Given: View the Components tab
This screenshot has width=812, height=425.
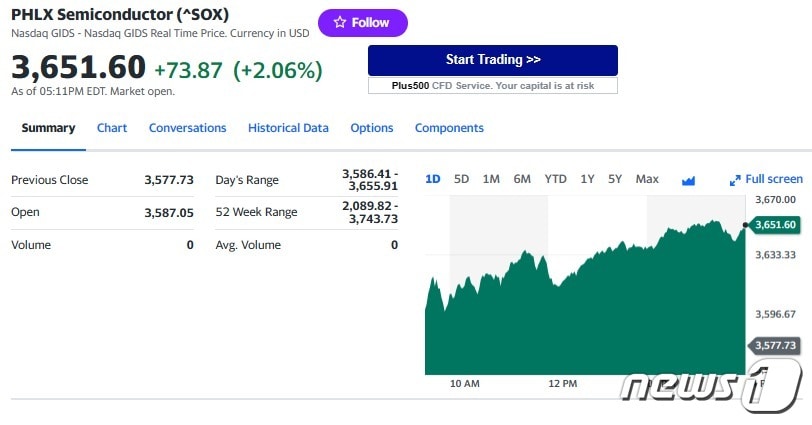Looking at the screenshot, I should [x=449, y=128].
